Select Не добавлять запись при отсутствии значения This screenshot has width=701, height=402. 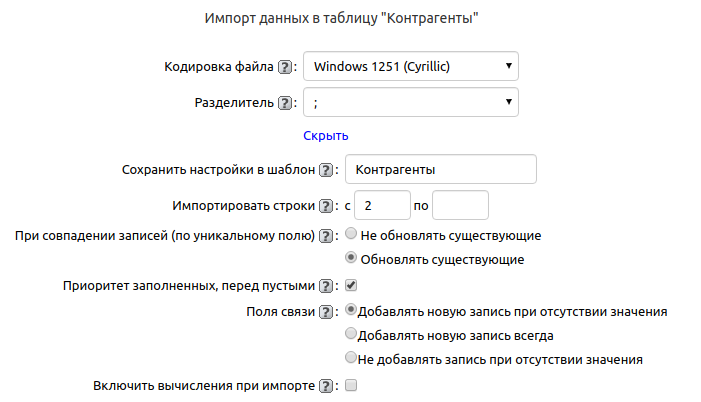350,358
